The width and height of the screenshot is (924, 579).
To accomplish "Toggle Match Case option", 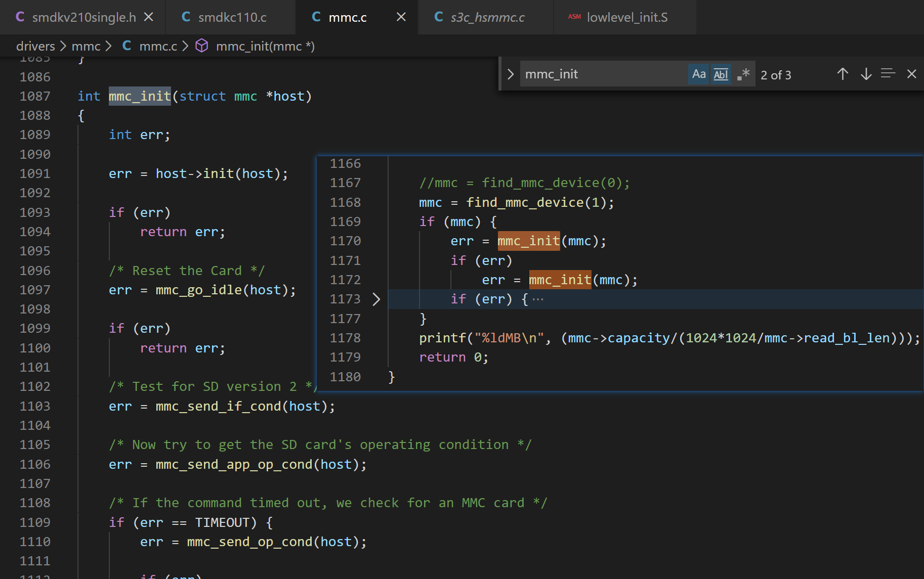I will tap(699, 74).
